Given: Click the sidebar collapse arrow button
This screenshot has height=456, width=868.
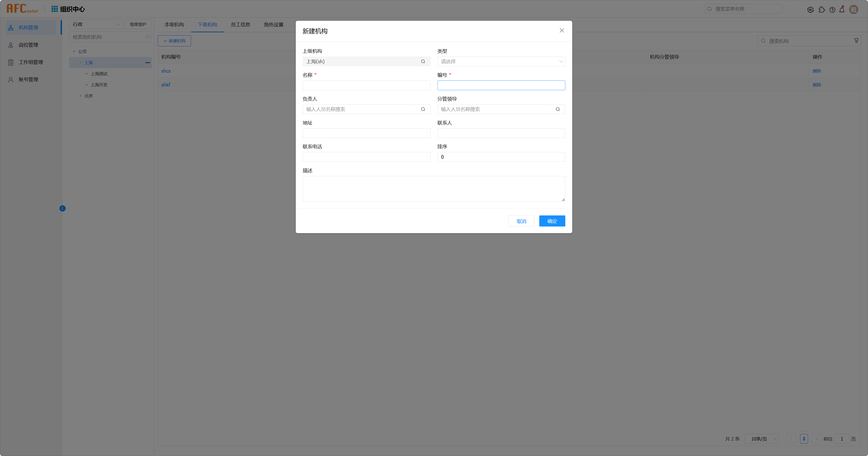Looking at the screenshot, I should click(x=62, y=209).
